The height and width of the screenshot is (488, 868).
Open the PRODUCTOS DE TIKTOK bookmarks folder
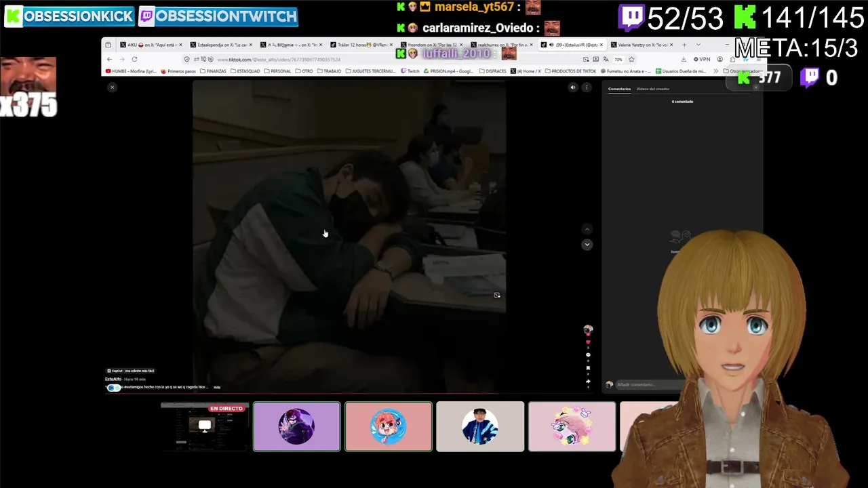[x=571, y=71]
